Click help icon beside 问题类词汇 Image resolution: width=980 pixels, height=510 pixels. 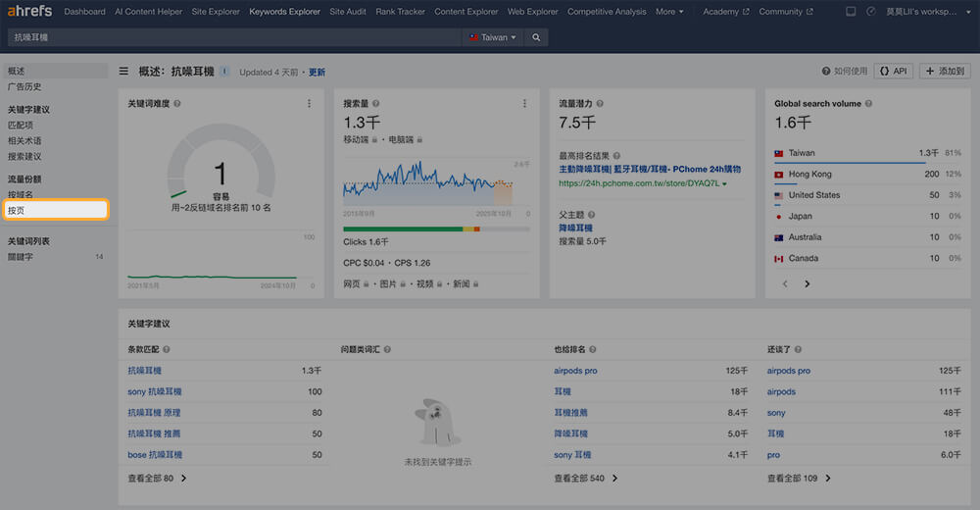coord(387,350)
